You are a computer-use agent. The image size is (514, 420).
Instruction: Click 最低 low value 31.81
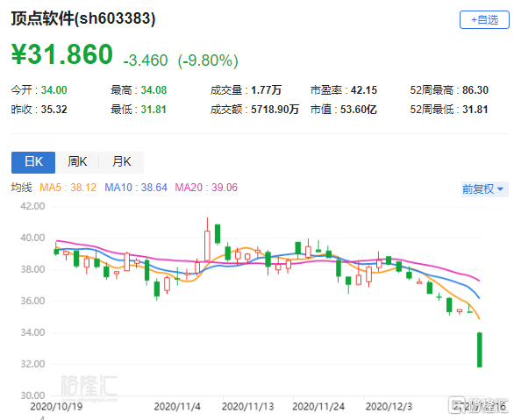tap(153, 110)
